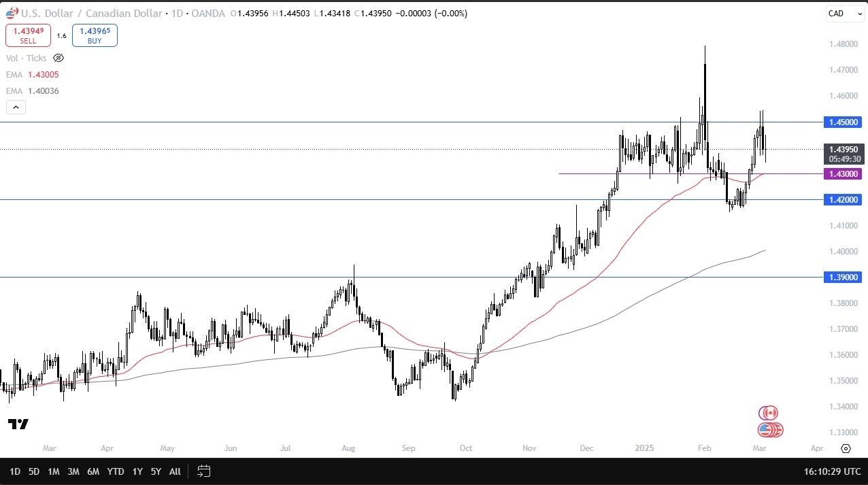
Task: Click the USD/CAD symbol flag icon
Action: pyautogui.click(x=10, y=13)
